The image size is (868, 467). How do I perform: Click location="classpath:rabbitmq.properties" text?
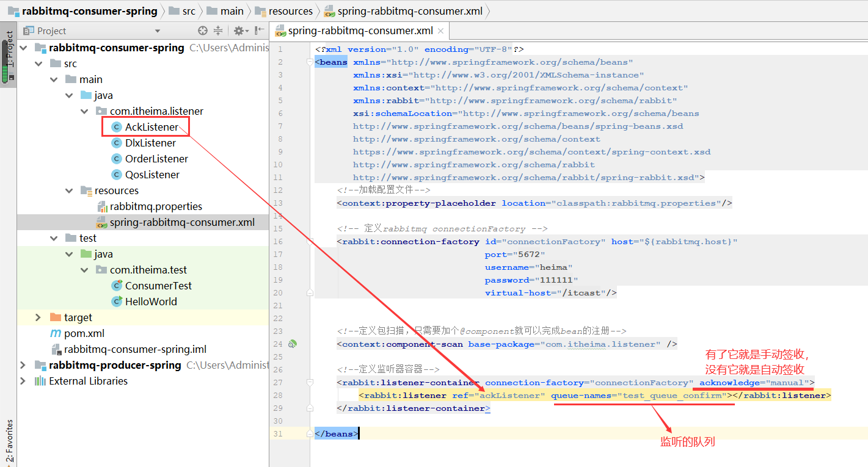tap(611, 203)
